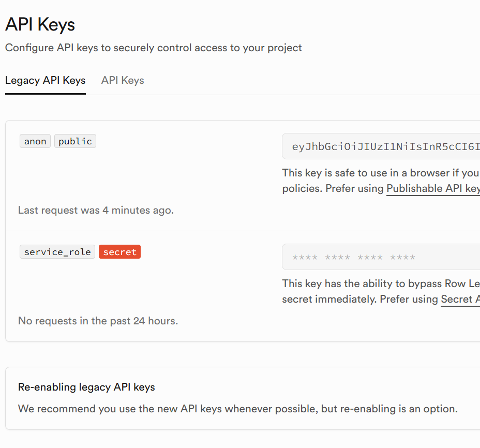Click the 'We recommend you use' notice text
The height and width of the screenshot is (448, 480).
(x=237, y=409)
